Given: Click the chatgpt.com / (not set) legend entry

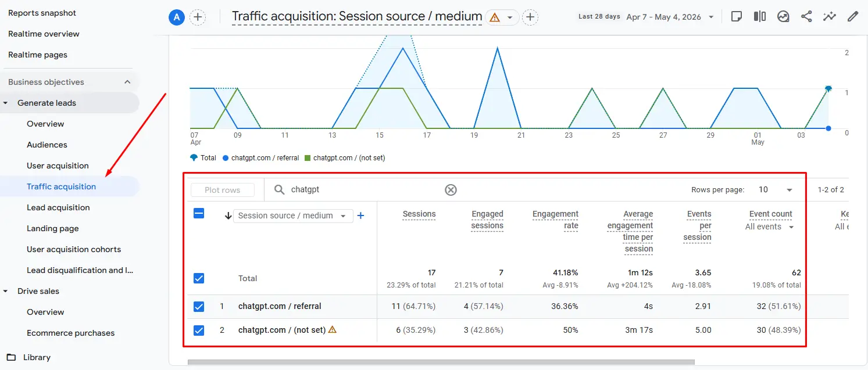Looking at the screenshot, I should [345, 157].
